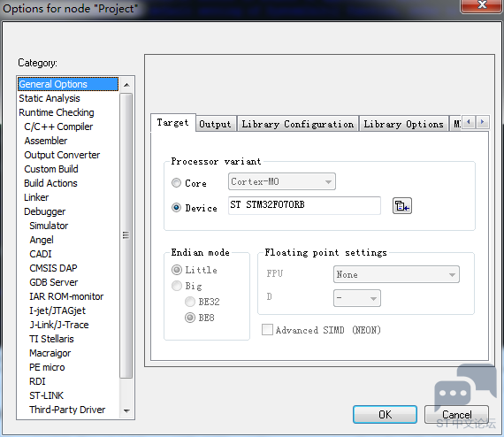Open the device selection list button
504x437 pixels.
click(x=401, y=206)
